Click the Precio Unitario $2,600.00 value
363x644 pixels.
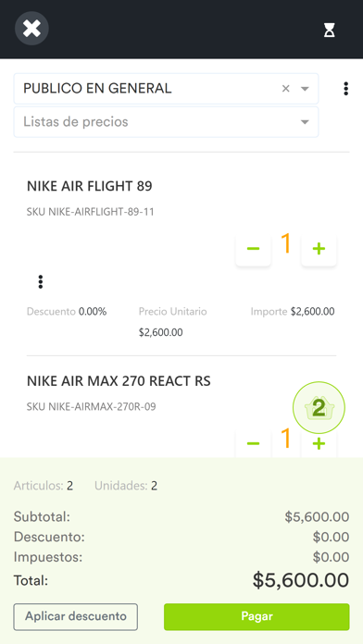161,332
